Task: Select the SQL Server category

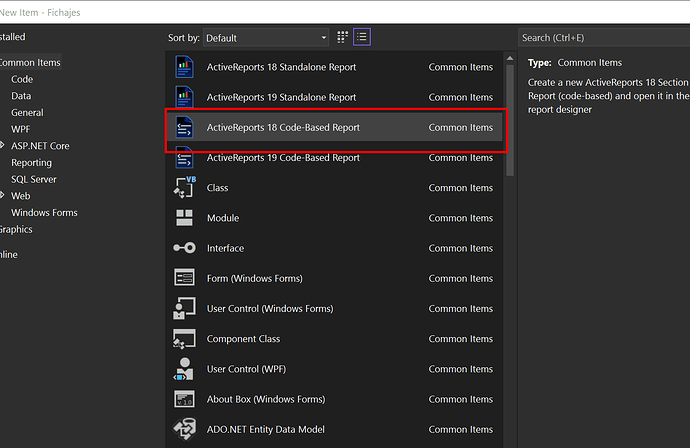Action: 33,179
